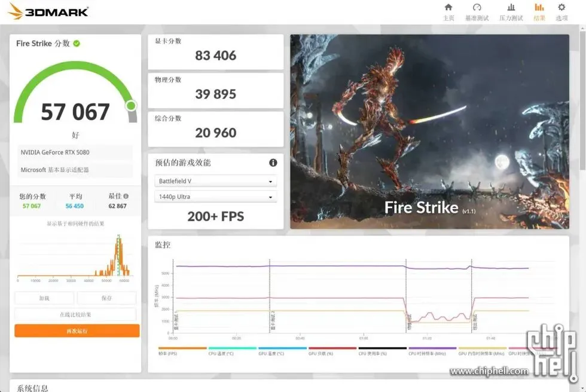The height and width of the screenshot is (392, 586).
Task: Click the large 57 067 score in the gauge
Action: click(75, 112)
